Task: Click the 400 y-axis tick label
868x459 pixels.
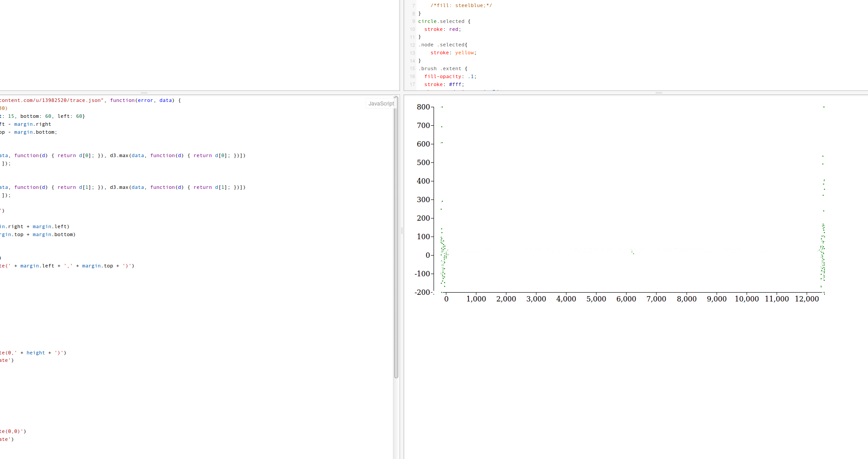Action: tap(423, 181)
